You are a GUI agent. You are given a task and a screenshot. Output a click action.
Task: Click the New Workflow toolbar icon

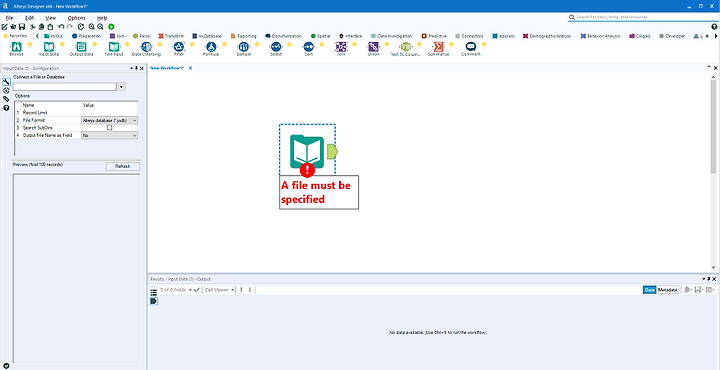click(5, 27)
